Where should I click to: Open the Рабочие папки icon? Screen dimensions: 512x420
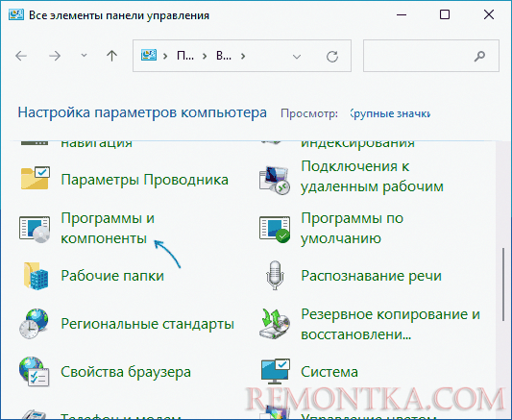(x=36, y=276)
